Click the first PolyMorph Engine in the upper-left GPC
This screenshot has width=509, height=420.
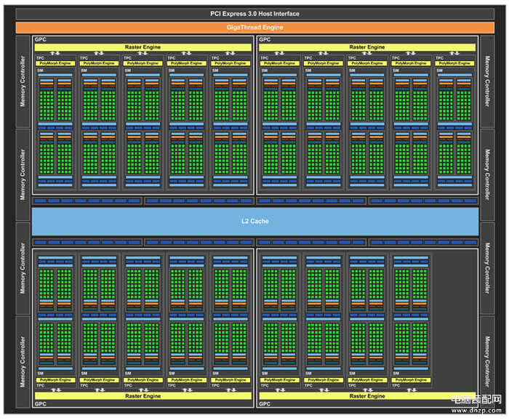(55, 63)
